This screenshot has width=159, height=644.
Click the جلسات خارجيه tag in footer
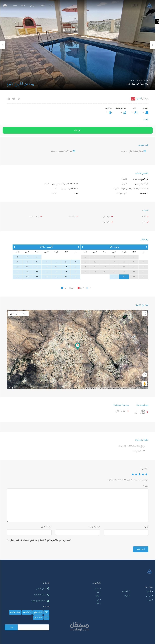[15, 612]
